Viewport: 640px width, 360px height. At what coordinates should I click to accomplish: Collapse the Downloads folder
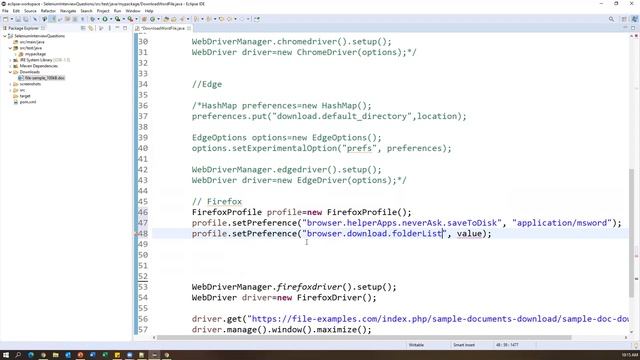click(x=10, y=72)
